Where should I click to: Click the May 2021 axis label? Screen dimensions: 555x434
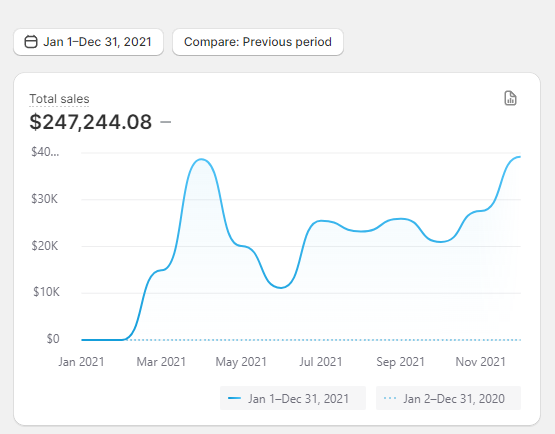[241, 362]
